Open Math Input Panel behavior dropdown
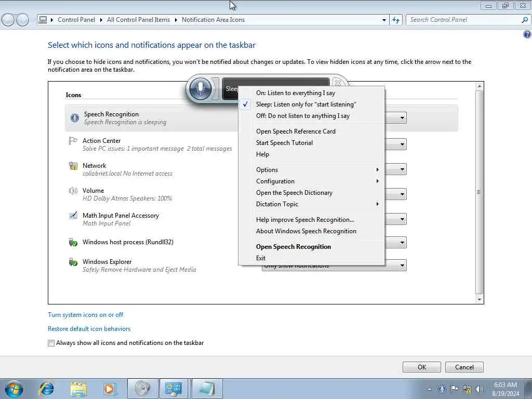Image resolution: width=532 pixels, height=399 pixels. (402, 219)
